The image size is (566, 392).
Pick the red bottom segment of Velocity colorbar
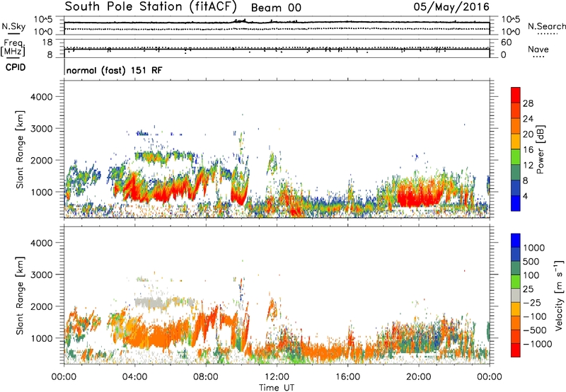[x=516, y=350]
